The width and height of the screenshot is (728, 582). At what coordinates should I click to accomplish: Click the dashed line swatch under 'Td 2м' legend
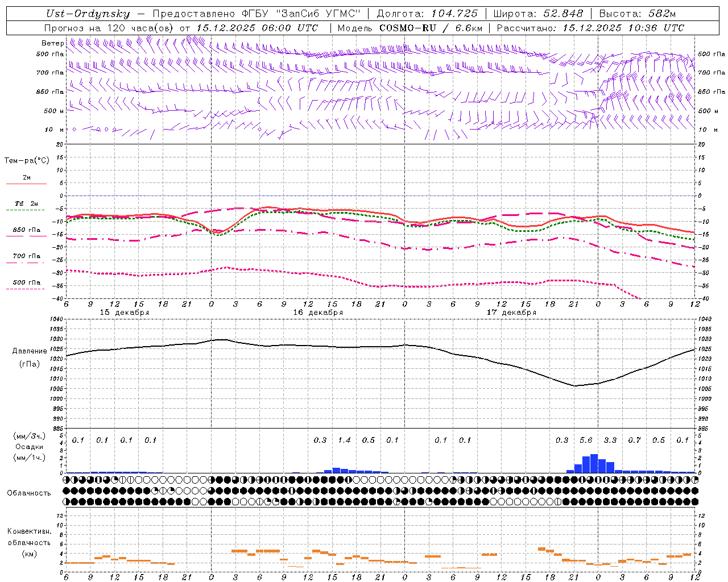[x=26, y=210]
